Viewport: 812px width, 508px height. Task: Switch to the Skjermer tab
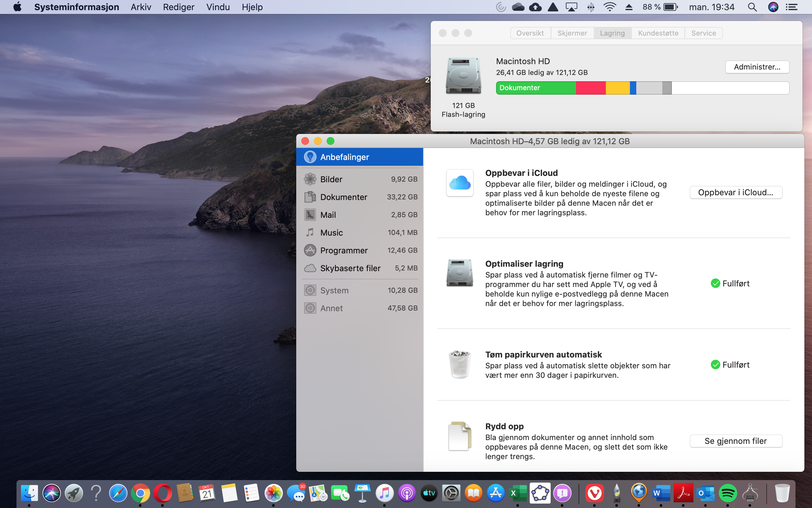point(572,33)
